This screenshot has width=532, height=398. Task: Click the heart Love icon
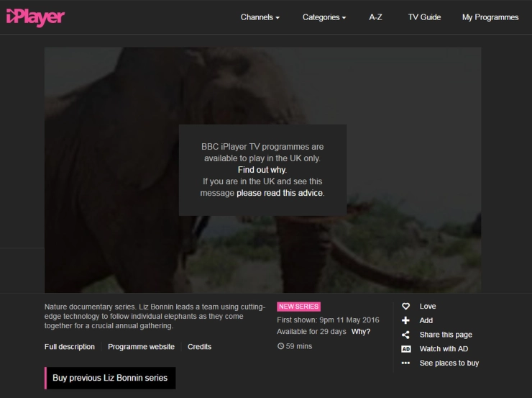pyautogui.click(x=405, y=307)
